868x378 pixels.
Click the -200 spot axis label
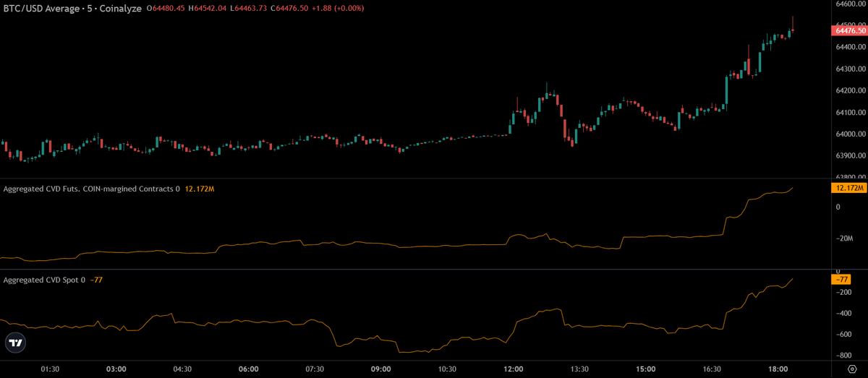pos(844,292)
